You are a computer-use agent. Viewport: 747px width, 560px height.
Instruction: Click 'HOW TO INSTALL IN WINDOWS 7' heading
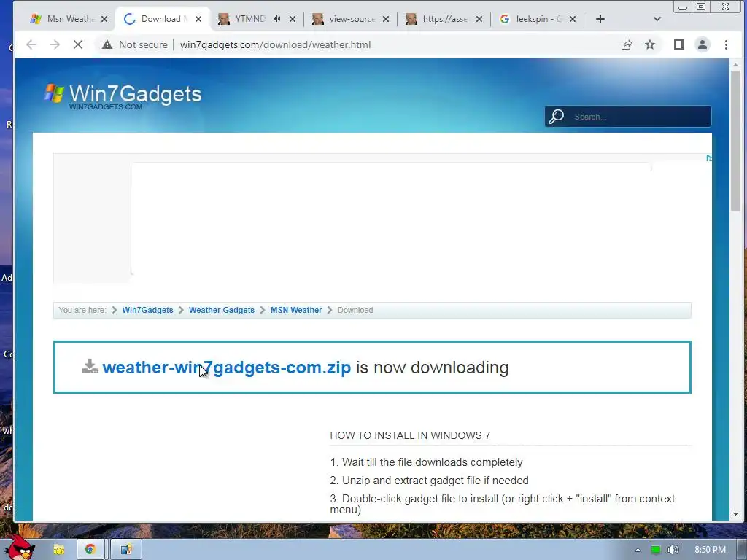410,435
